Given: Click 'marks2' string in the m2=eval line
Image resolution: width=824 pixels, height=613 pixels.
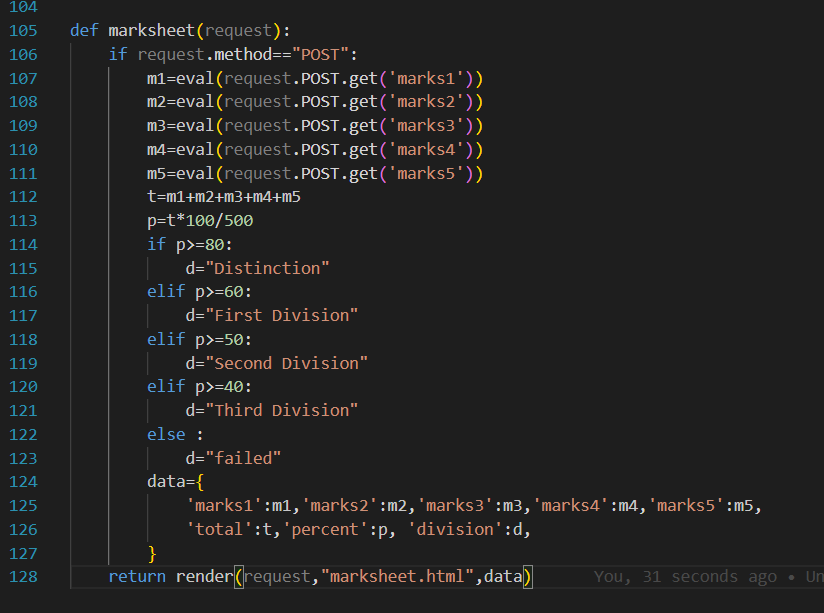Looking at the screenshot, I should coord(426,101).
